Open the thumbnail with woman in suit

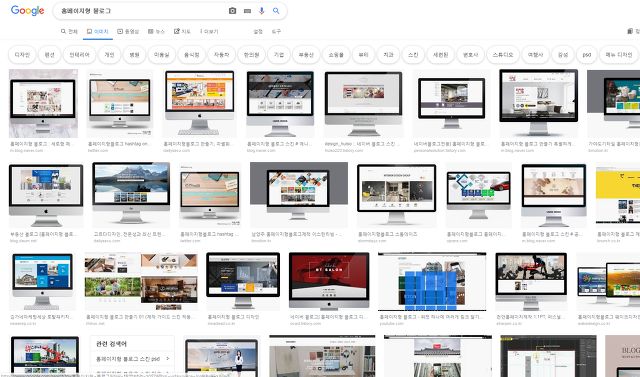[x=222, y=356]
